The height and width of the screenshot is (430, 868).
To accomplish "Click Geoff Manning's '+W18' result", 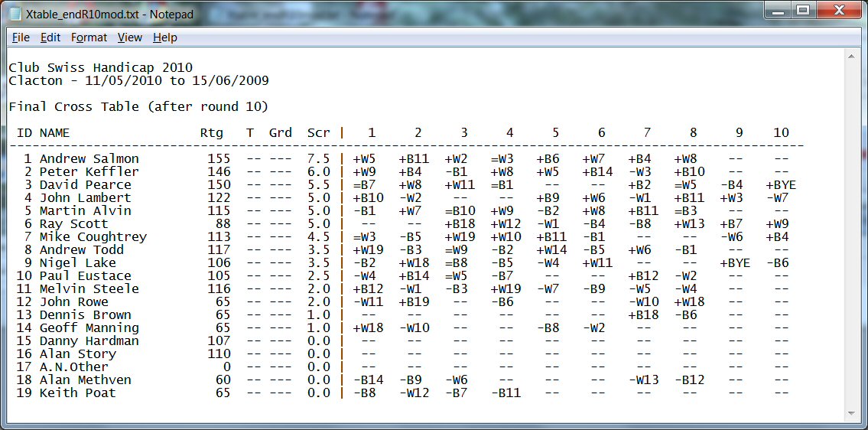I will (x=368, y=328).
